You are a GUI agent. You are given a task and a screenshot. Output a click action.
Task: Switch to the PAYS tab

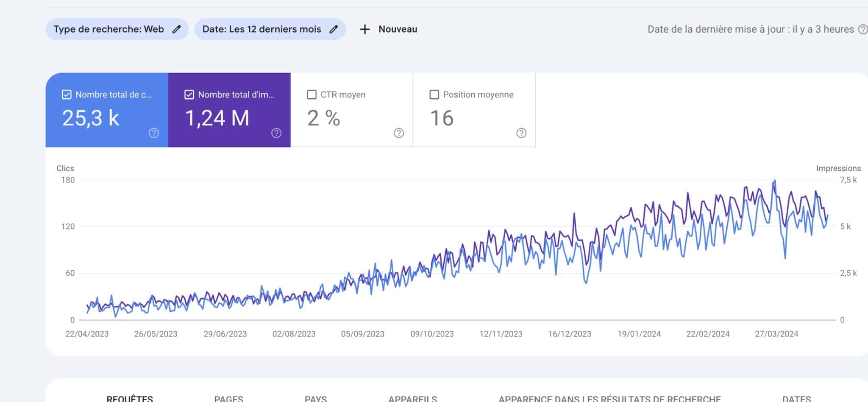coord(315,398)
